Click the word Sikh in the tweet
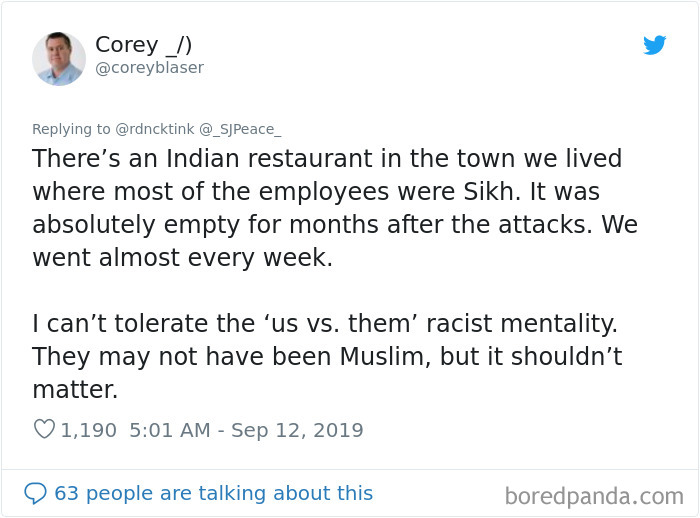700x518 pixels. pyautogui.click(x=489, y=192)
